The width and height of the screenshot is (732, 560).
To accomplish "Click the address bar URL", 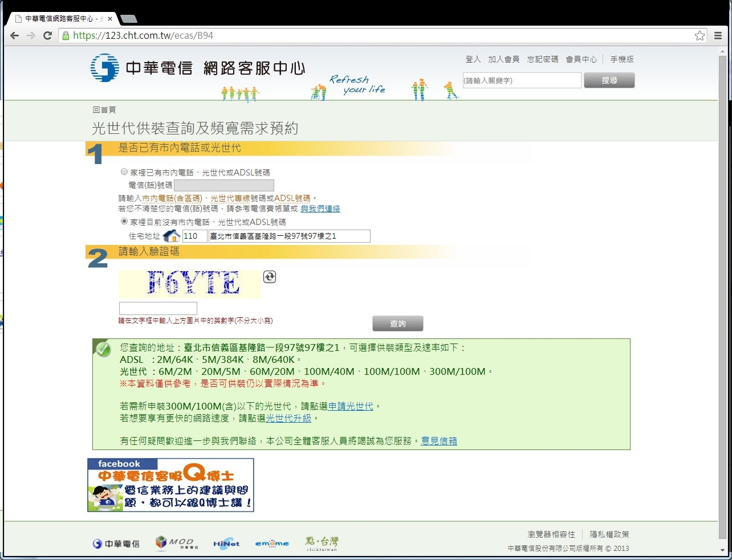I will coord(143,35).
